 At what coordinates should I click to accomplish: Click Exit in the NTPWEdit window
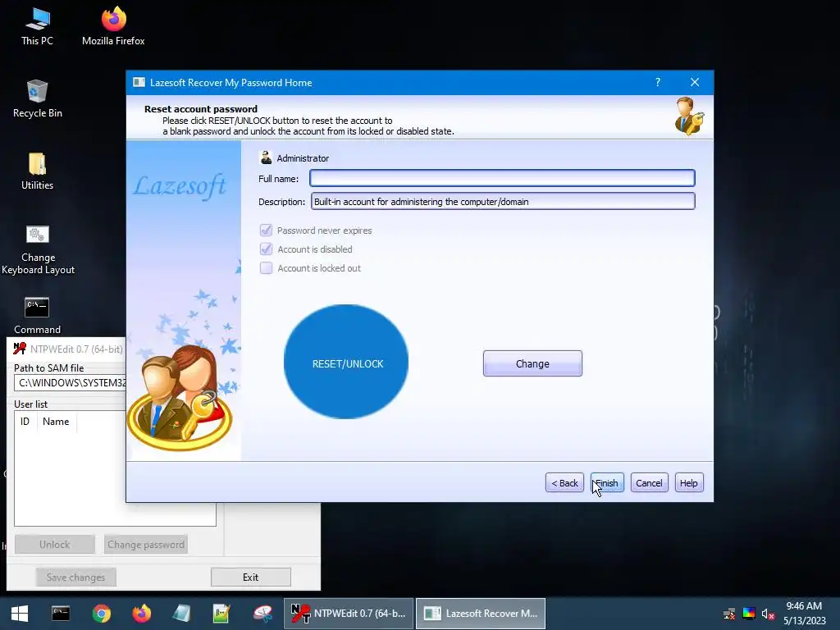[x=251, y=577]
